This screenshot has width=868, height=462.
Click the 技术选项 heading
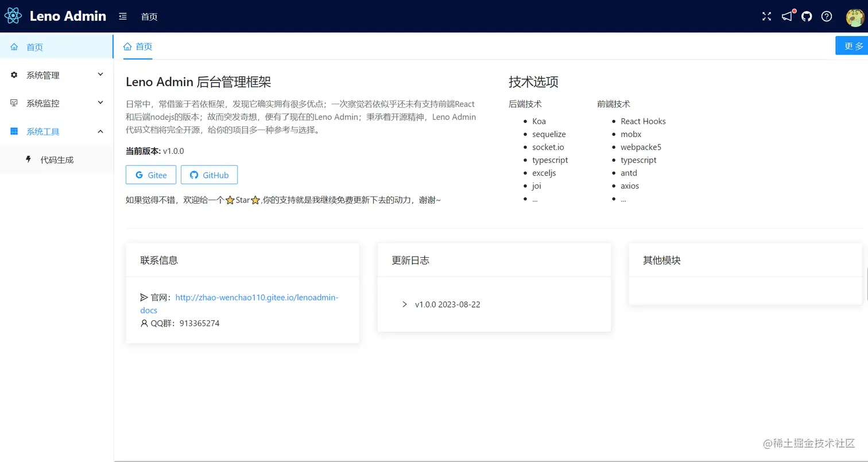(533, 82)
